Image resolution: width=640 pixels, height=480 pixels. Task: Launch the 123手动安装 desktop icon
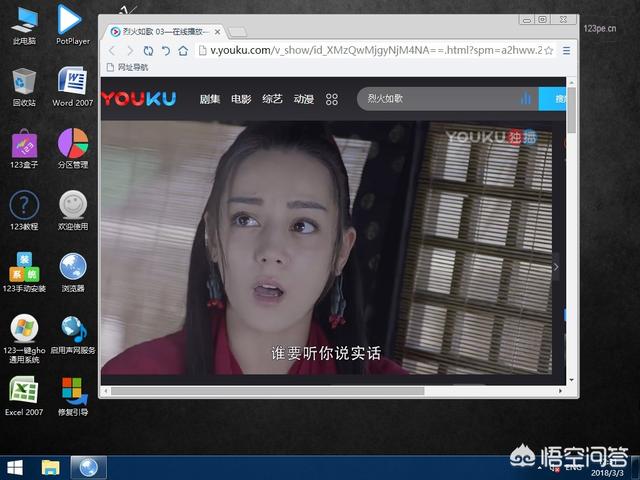click(x=24, y=272)
